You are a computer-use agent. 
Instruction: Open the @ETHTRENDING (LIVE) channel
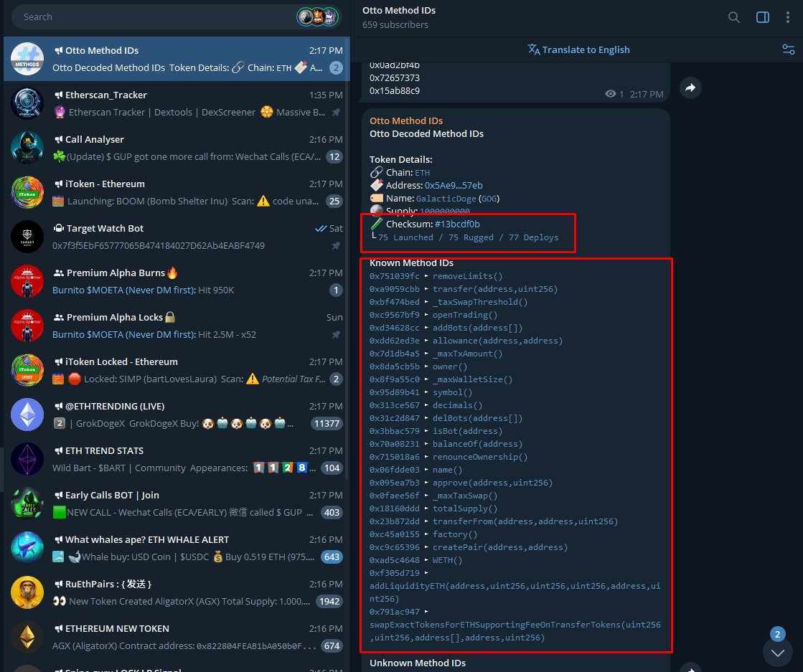pos(177,415)
